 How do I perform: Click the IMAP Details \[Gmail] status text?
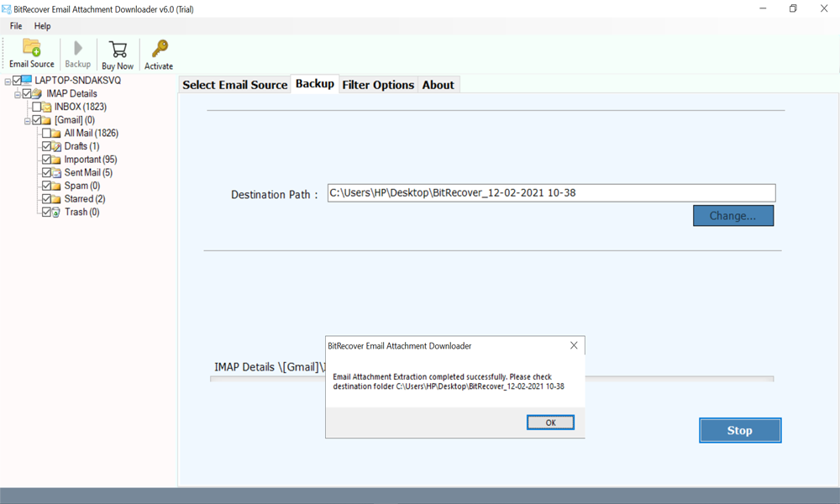click(x=270, y=367)
